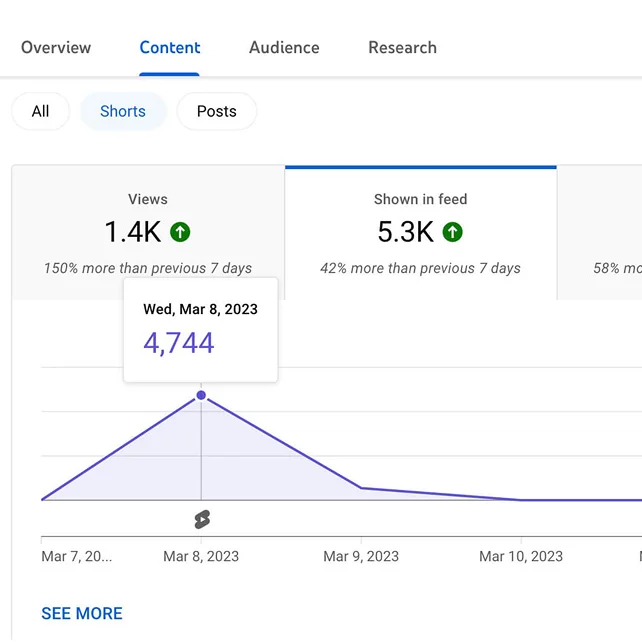Click the 4,744 value in tooltip
The width and height of the screenshot is (642, 644).
tap(179, 343)
